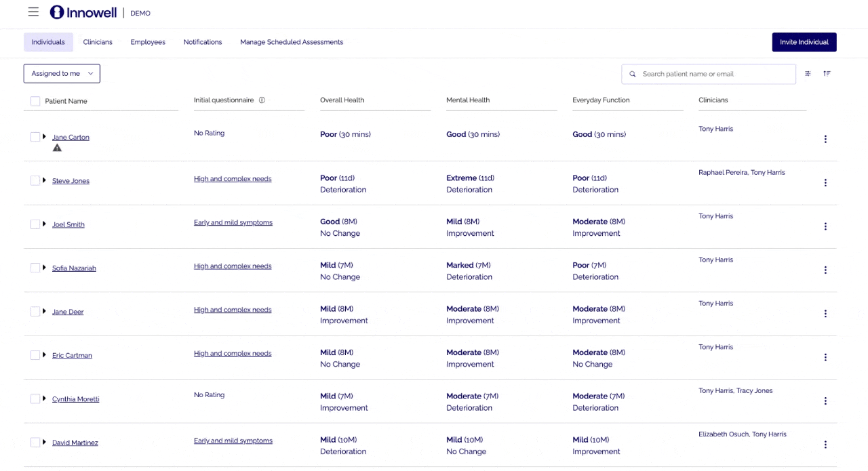Open Eric Cartman patient link

[72, 355]
